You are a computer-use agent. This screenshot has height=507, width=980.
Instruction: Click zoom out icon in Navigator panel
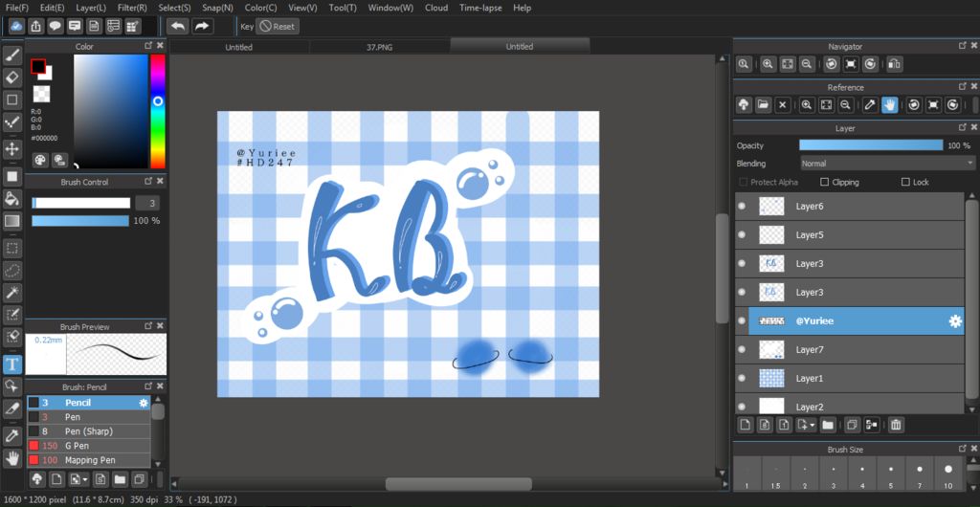coord(807,64)
